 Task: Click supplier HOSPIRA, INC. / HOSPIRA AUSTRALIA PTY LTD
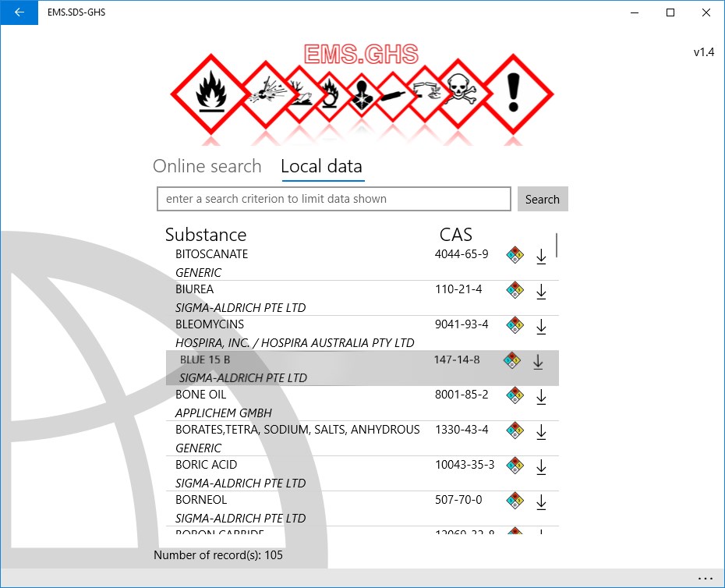[x=295, y=343]
